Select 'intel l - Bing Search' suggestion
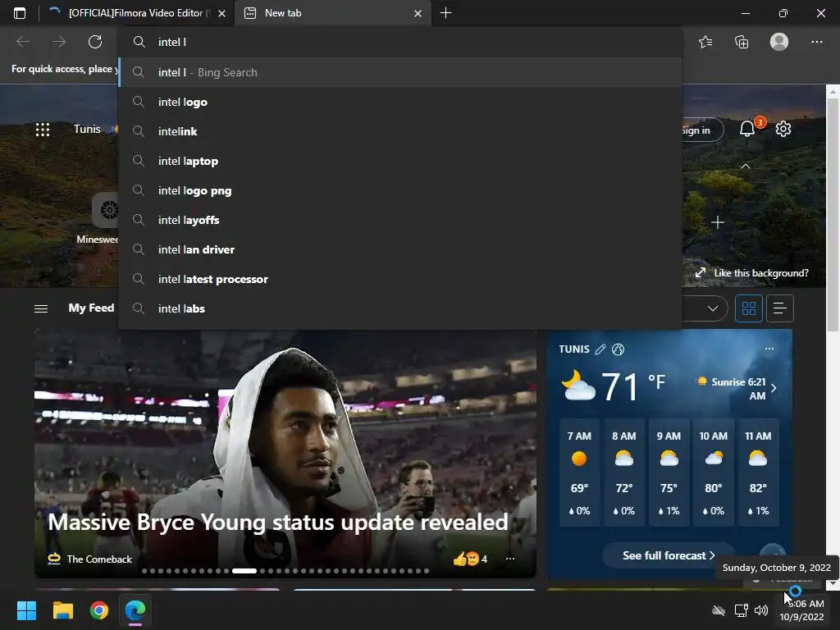 400,72
